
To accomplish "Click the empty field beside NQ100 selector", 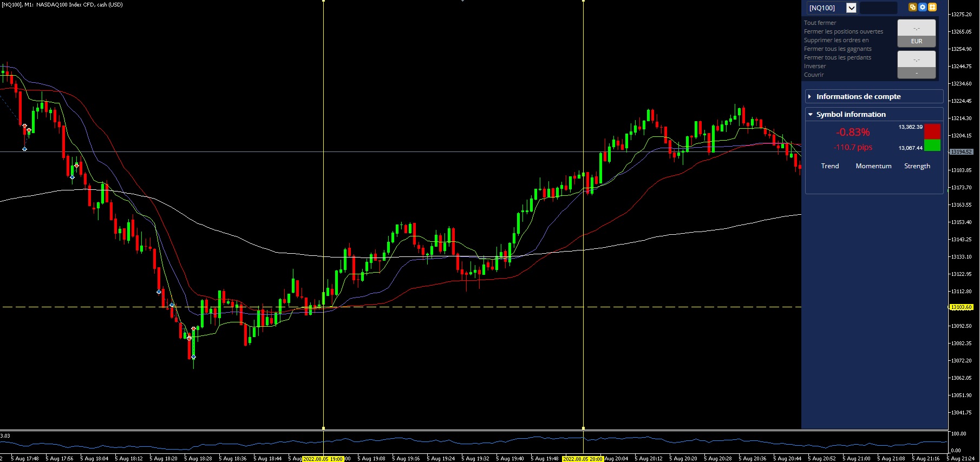I will (x=878, y=8).
